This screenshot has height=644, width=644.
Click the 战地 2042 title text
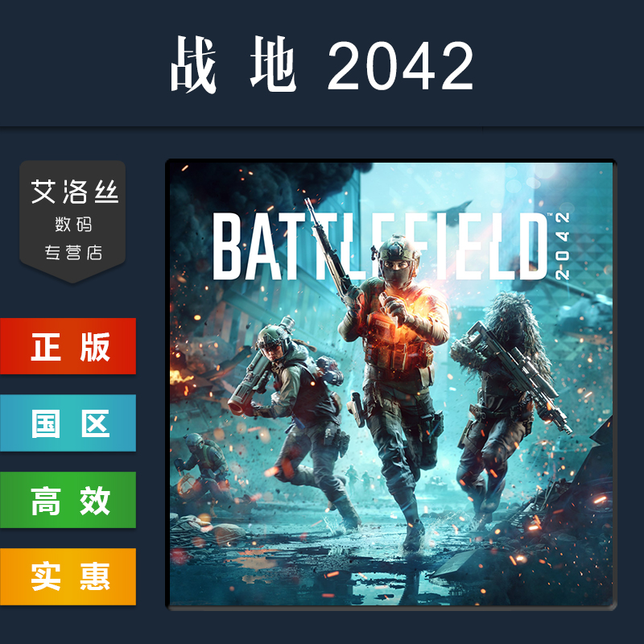(x=323, y=64)
